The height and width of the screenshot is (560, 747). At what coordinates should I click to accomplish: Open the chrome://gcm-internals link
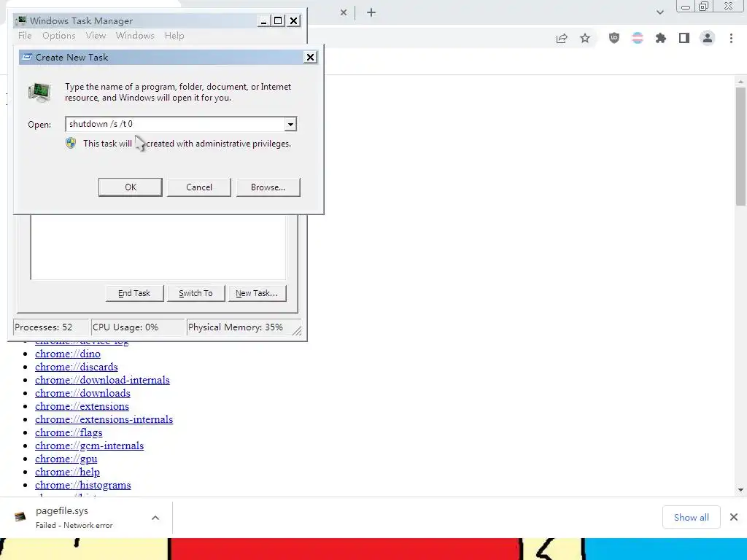(89, 446)
